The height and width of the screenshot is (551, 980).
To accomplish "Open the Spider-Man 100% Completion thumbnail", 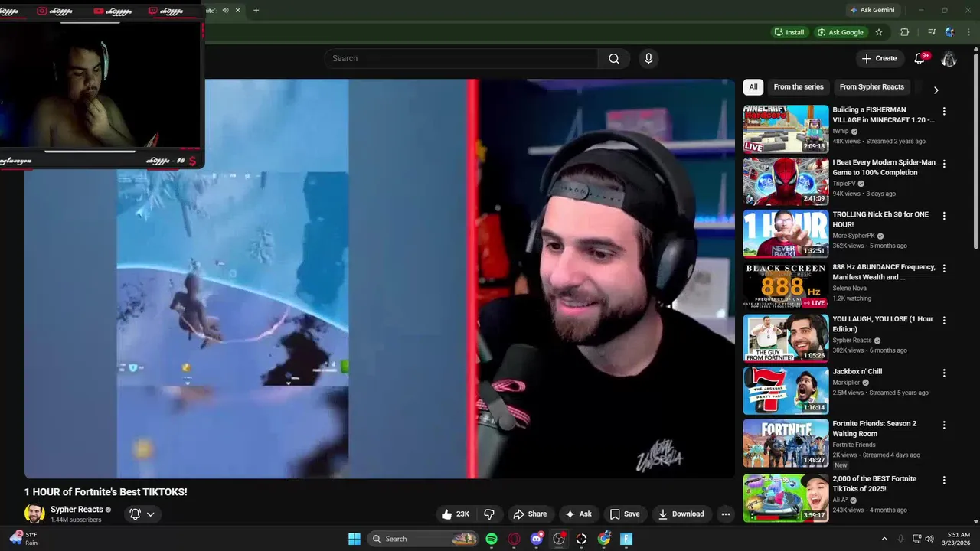I will point(786,182).
